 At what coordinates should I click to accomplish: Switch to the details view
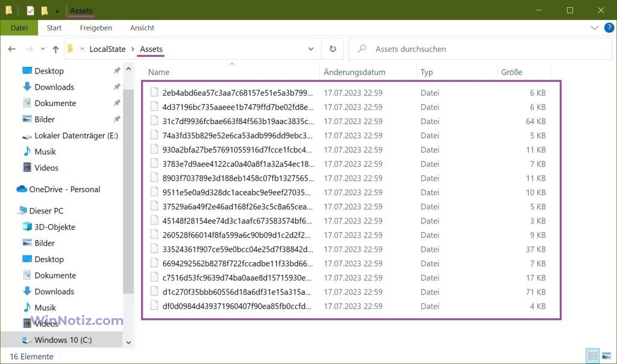pos(592,356)
